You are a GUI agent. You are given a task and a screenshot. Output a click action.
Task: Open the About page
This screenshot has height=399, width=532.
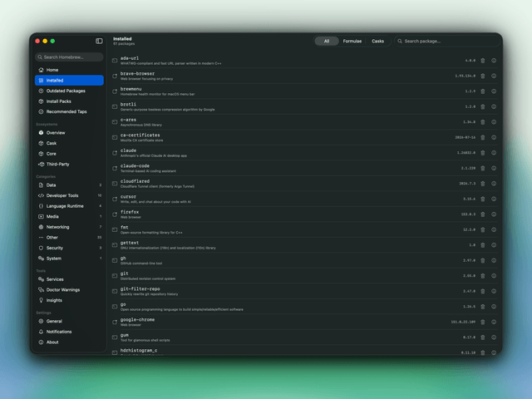click(x=69, y=342)
